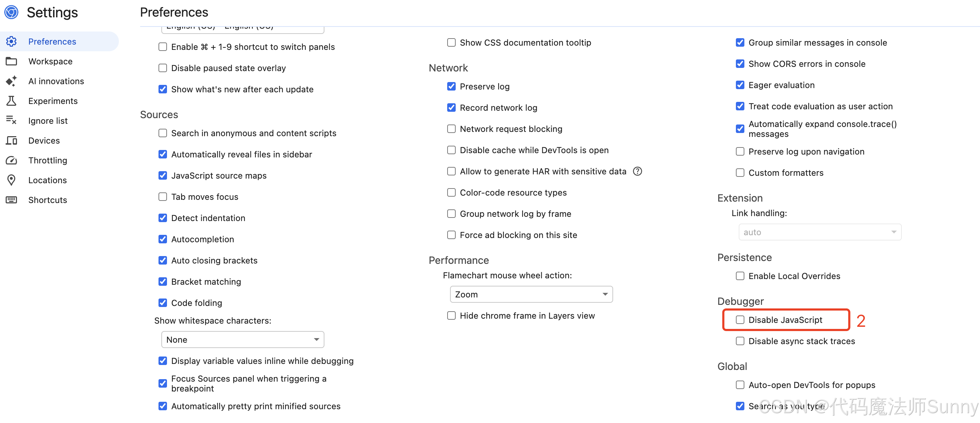Open the Link handling auto dropdown
980x423 pixels.
pos(820,232)
